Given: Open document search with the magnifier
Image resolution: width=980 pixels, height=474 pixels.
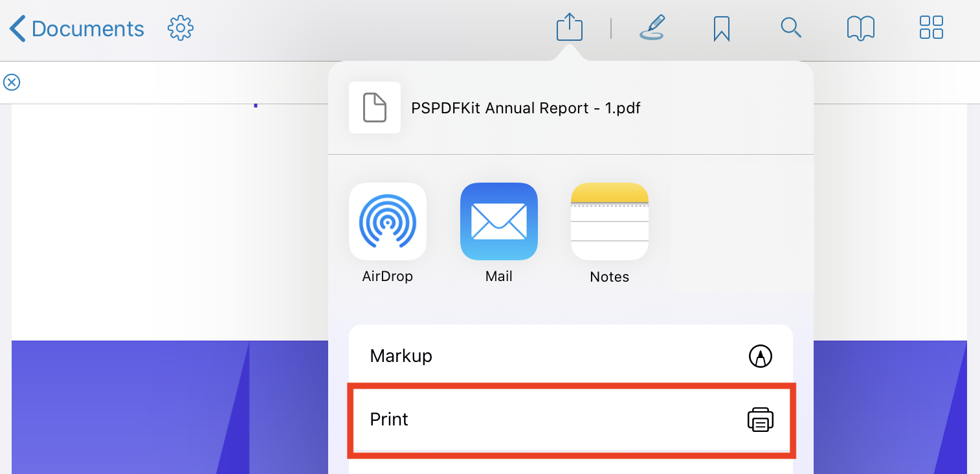Looking at the screenshot, I should [791, 28].
